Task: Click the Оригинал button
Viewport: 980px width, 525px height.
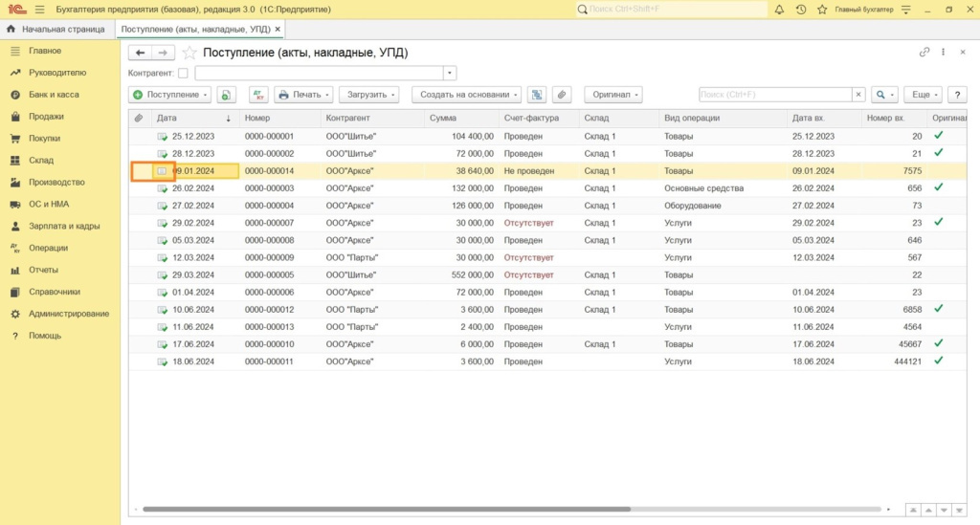Action: (x=612, y=95)
